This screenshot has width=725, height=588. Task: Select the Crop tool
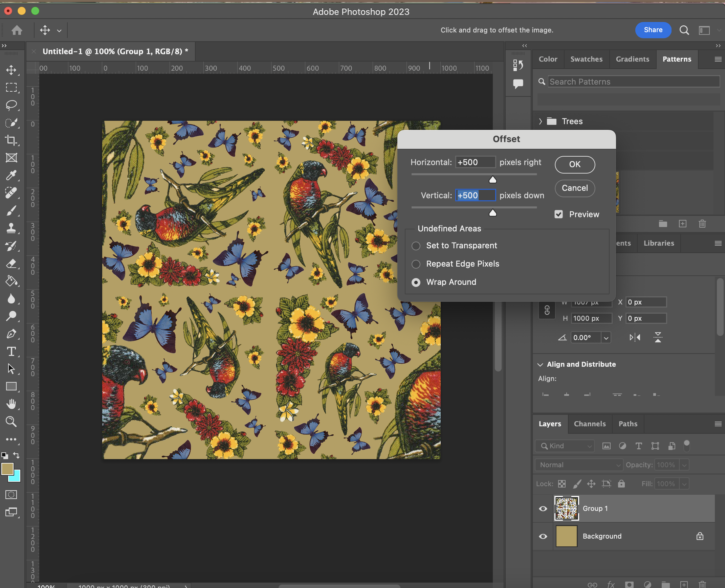point(11,140)
